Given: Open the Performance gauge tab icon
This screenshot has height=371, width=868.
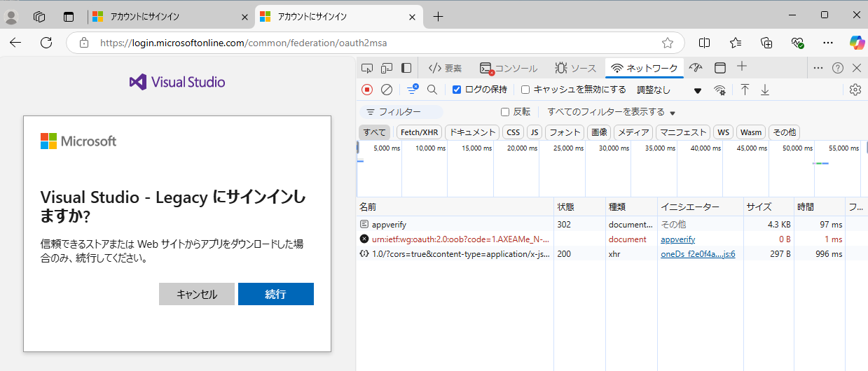Looking at the screenshot, I should tap(695, 68).
